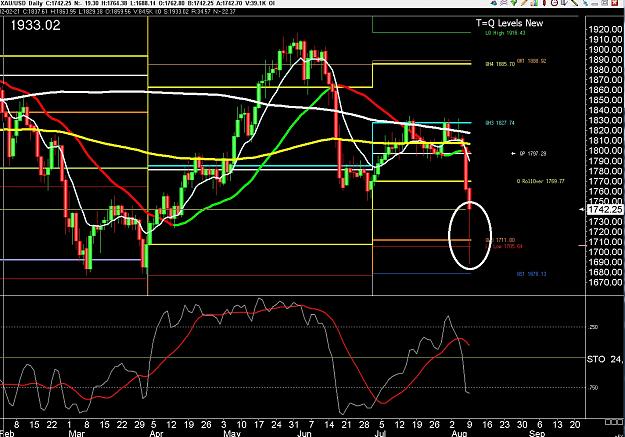The image size is (625, 437).
Task: Click the STO 24 indicator label
Action: (x=605, y=359)
